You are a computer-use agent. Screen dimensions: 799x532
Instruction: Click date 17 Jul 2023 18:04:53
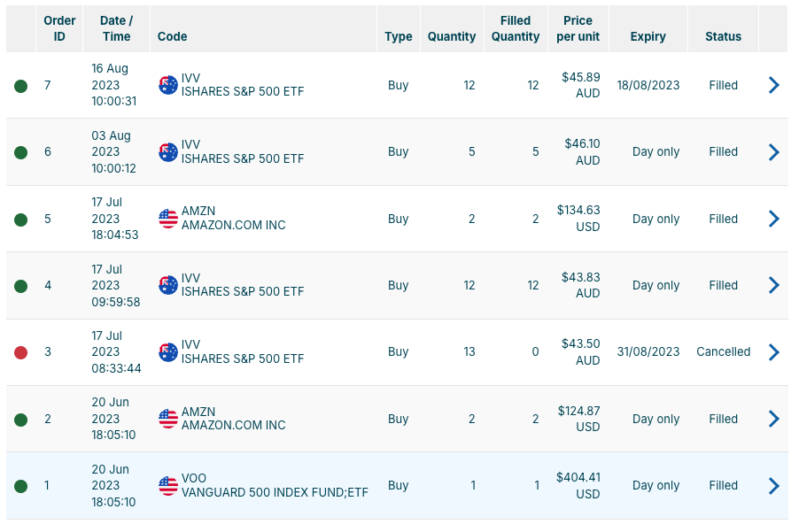coord(115,219)
